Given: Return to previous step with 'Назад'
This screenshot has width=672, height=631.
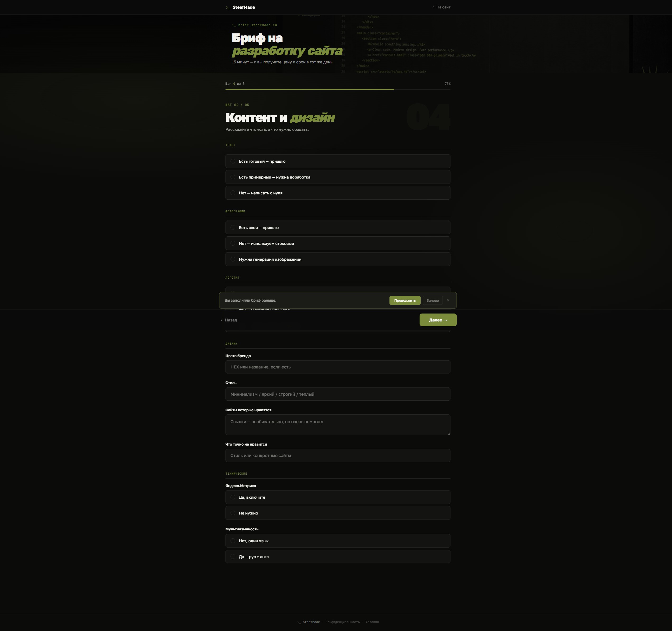Looking at the screenshot, I should coord(228,320).
